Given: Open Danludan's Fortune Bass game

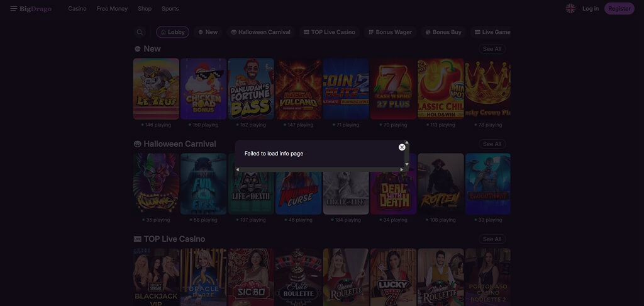Looking at the screenshot, I should (251, 89).
